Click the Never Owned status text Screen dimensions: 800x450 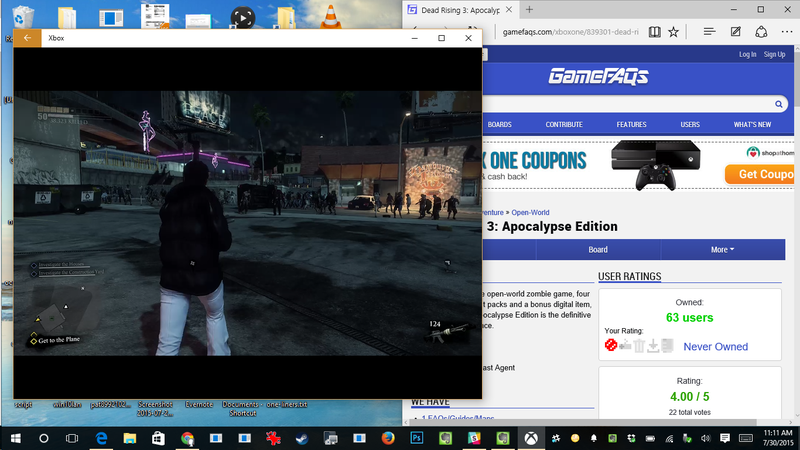[715, 346]
